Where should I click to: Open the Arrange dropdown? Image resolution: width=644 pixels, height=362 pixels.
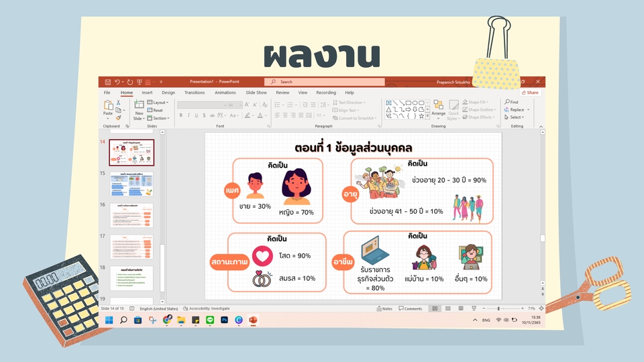tap(438, 109)
